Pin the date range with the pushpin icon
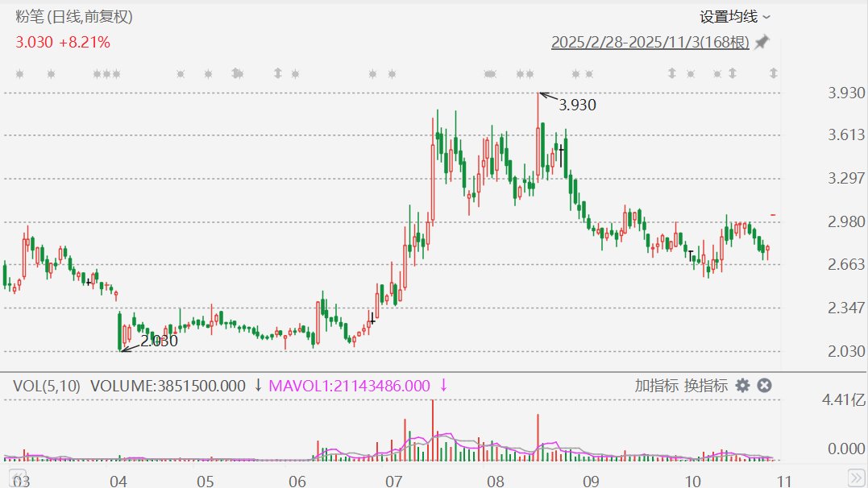Screen dimensions: 868x488 [x=762, y=42]
